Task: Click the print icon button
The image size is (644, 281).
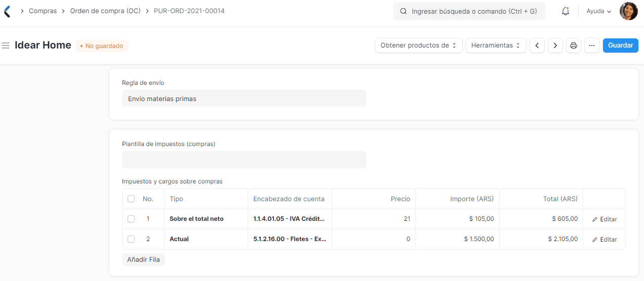Action: (574, 45)
